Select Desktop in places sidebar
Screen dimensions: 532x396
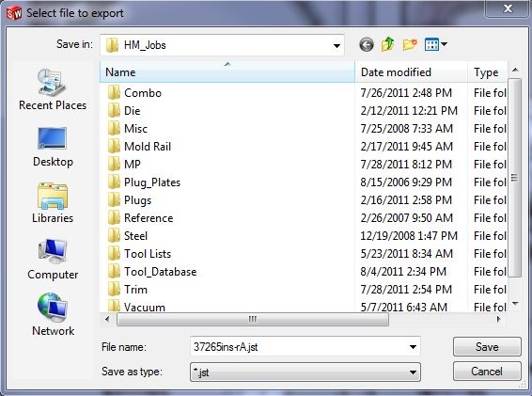[53, 147]
